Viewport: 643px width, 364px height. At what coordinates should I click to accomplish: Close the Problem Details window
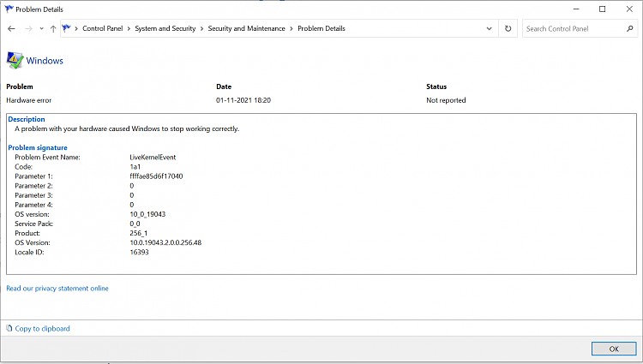[x=629, y=9]
